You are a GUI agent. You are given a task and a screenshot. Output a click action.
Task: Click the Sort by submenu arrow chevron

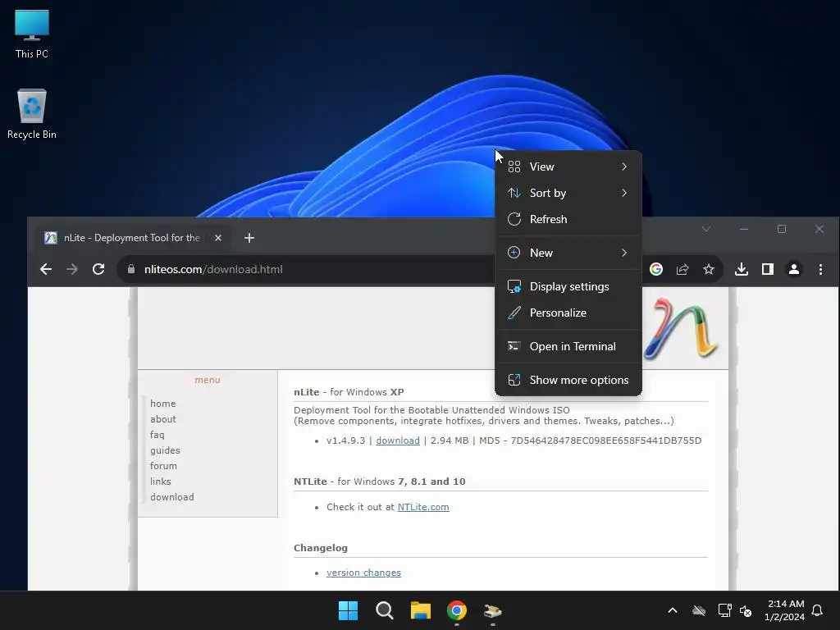pyautogui.click(x=624, y=193)
